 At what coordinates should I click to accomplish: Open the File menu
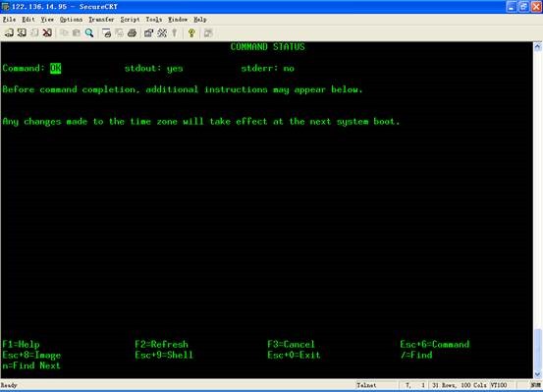pyautogui.click(x=10, y=20)
